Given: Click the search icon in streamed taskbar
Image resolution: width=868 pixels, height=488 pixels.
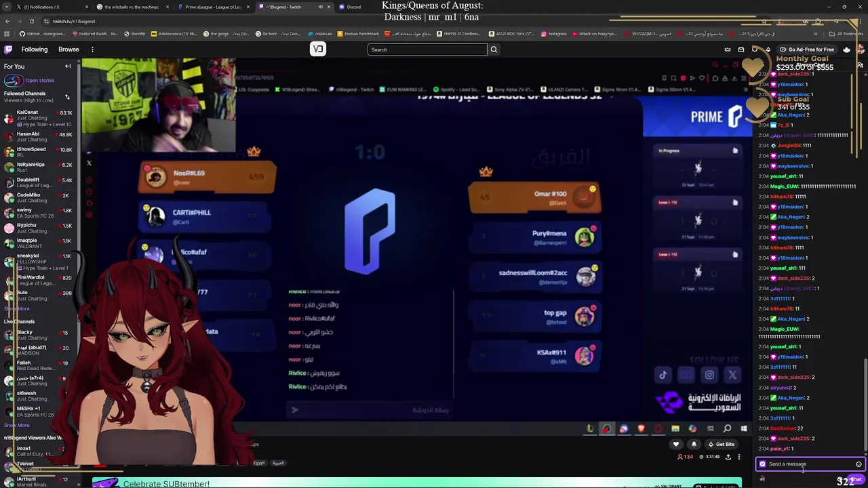Looking at the screenshot, I should coord(727,428).
